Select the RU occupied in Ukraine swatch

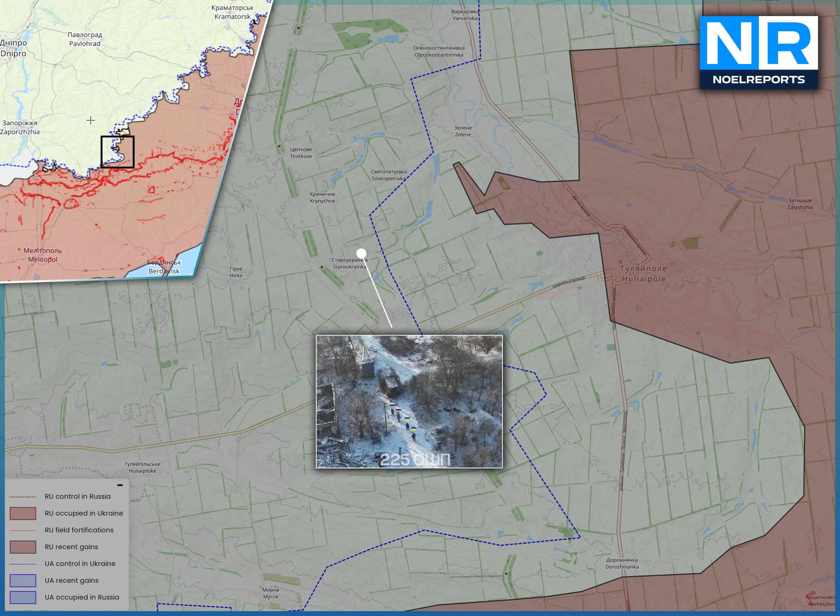point(23,513)
